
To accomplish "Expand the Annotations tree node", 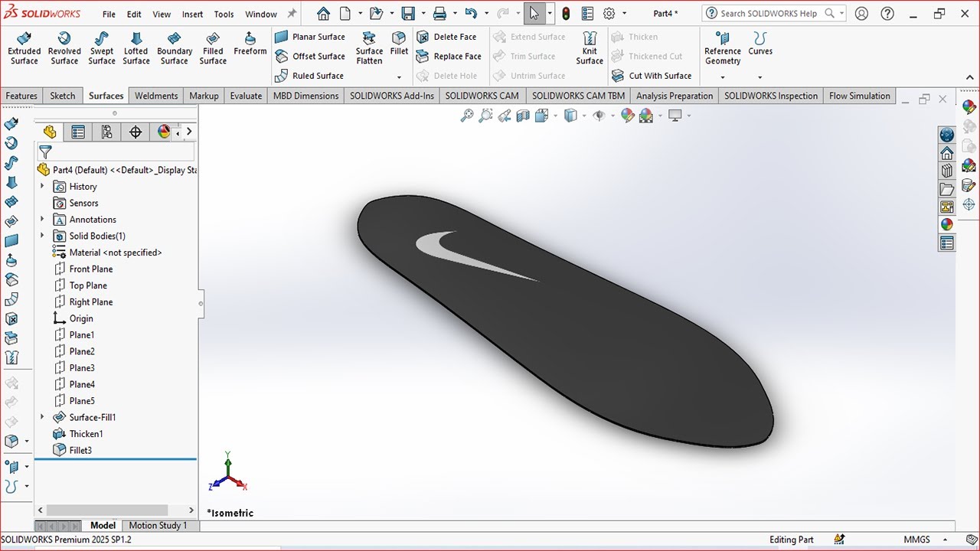I will [42, 220].
